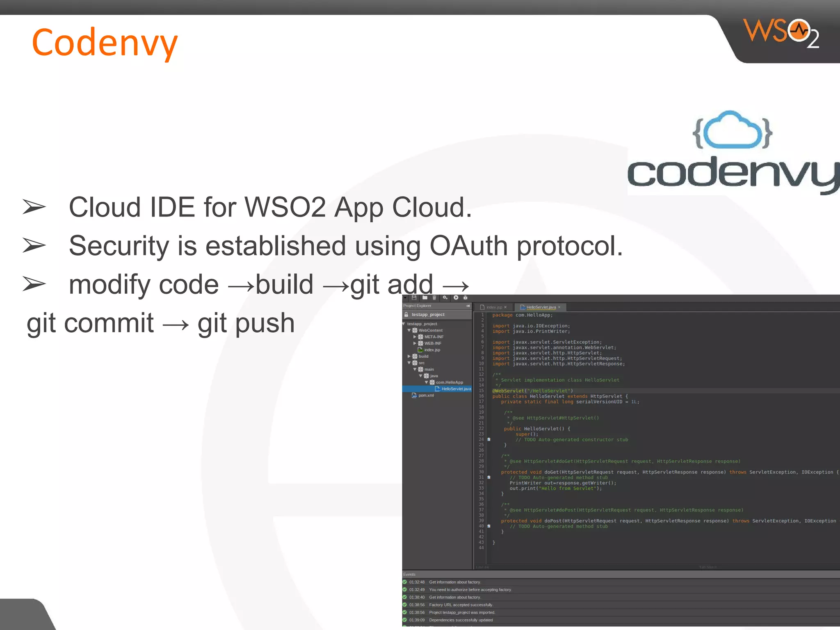Click the Debug bug icon in toolbar
Viewport: 840px width, 630px height.
[466, 298]
